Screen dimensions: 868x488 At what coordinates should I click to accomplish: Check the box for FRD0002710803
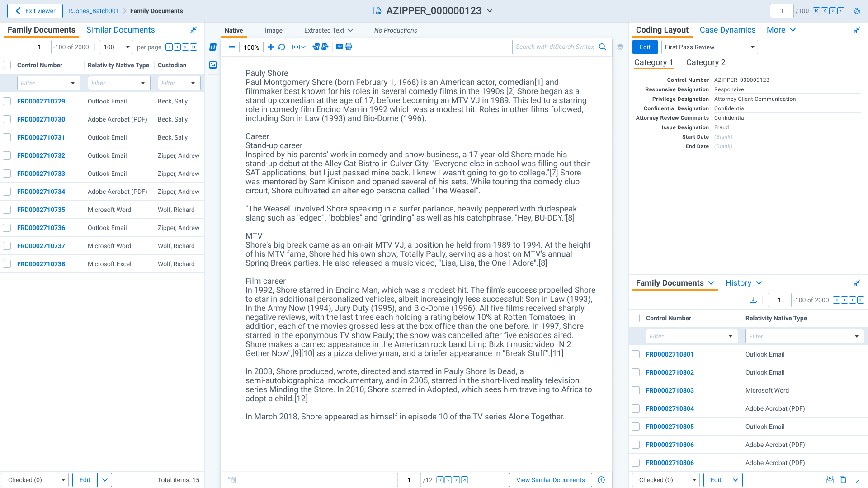click(636, 390)
